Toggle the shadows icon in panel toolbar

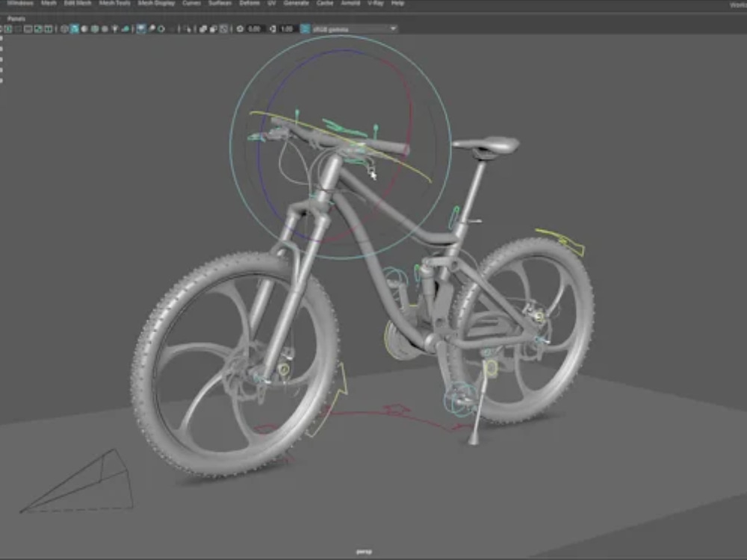[x=125, y=29]
